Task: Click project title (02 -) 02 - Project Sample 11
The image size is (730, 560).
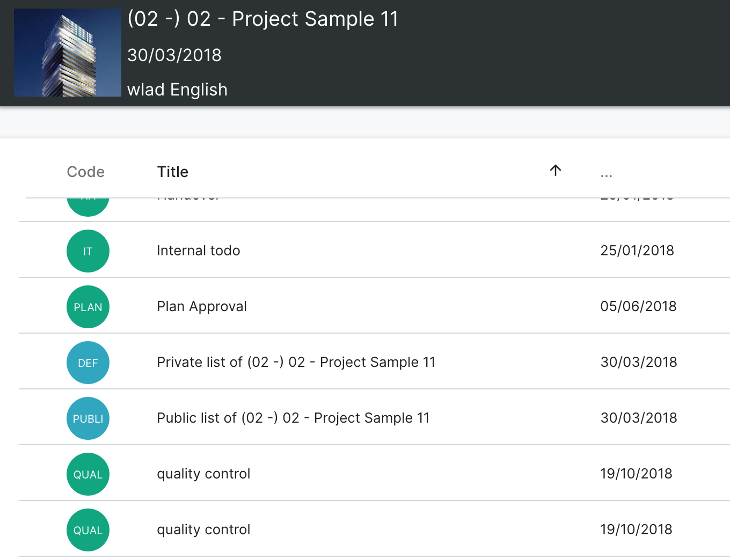Action: click(263, 19)
